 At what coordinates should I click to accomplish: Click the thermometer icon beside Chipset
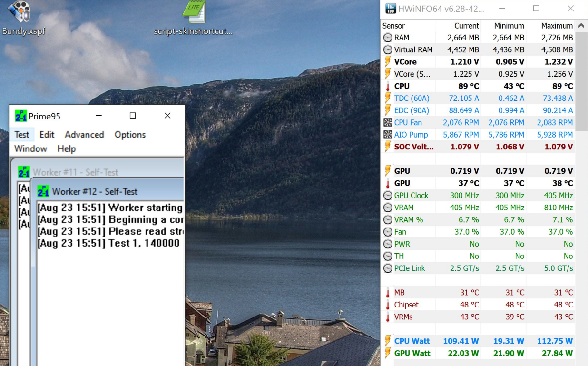click(x=388, y=305)
